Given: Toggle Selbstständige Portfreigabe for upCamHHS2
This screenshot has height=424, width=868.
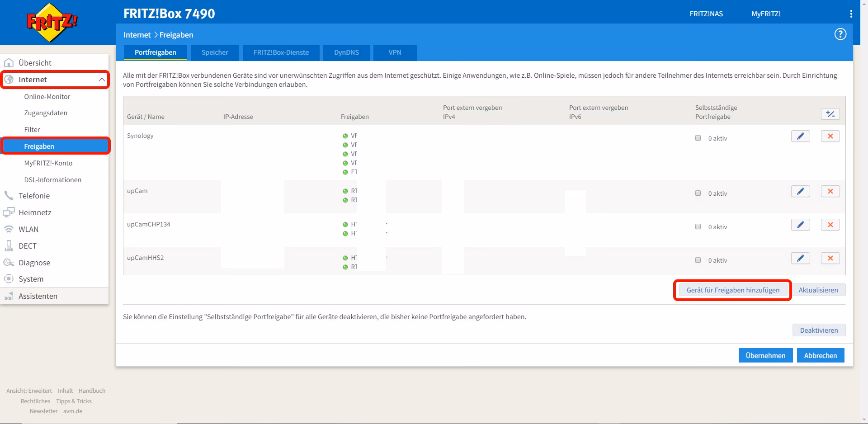Looking at the screenshot, I should tap(698, 260).
